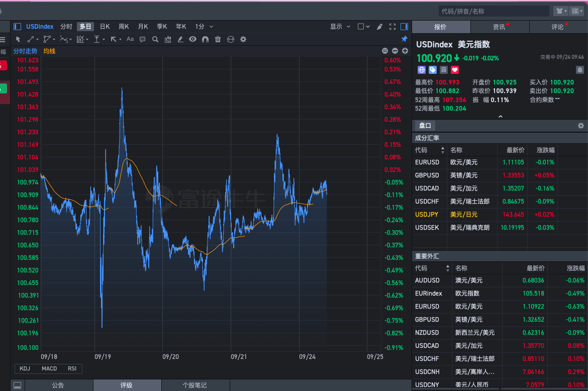Viewport: 588px width, 391px height.
Task: Open the 评论 comments tab
Action: pos(558,27)
